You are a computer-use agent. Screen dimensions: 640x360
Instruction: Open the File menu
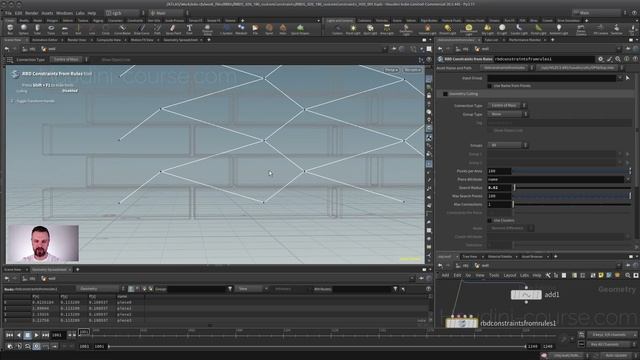click(8, 13)
